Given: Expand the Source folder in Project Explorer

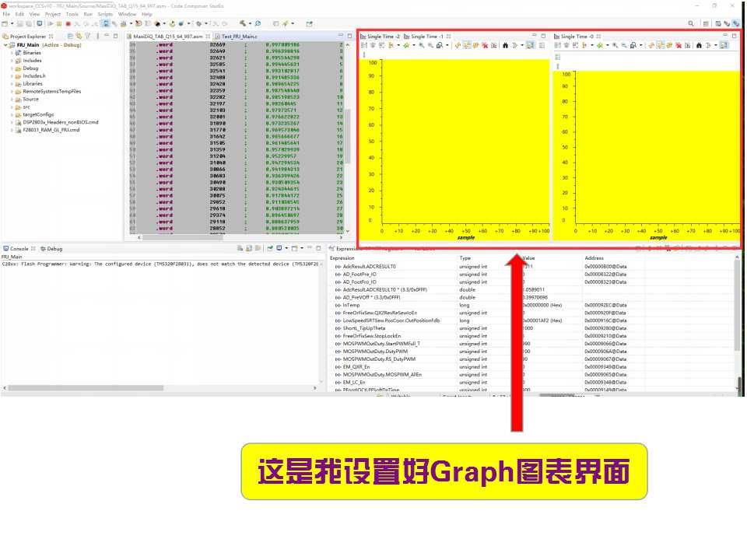Looking at the screenshot, I should [12, 100].
